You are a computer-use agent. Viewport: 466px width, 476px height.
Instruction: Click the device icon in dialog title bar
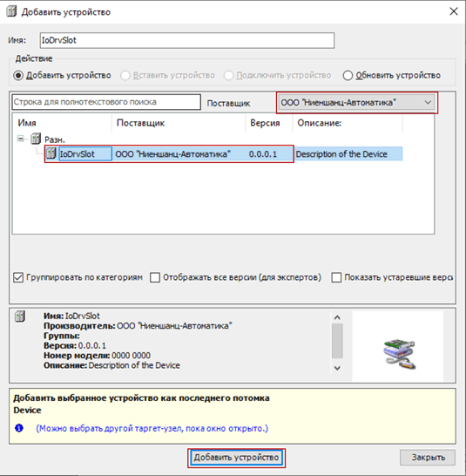[x=11, y=11]
